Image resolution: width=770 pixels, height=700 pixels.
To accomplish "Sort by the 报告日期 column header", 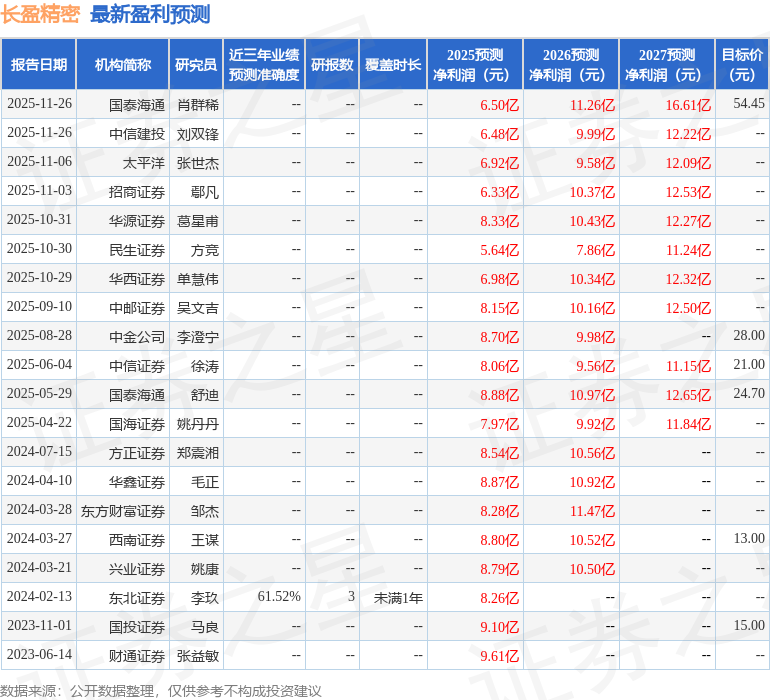I will (x=39, y=65).
